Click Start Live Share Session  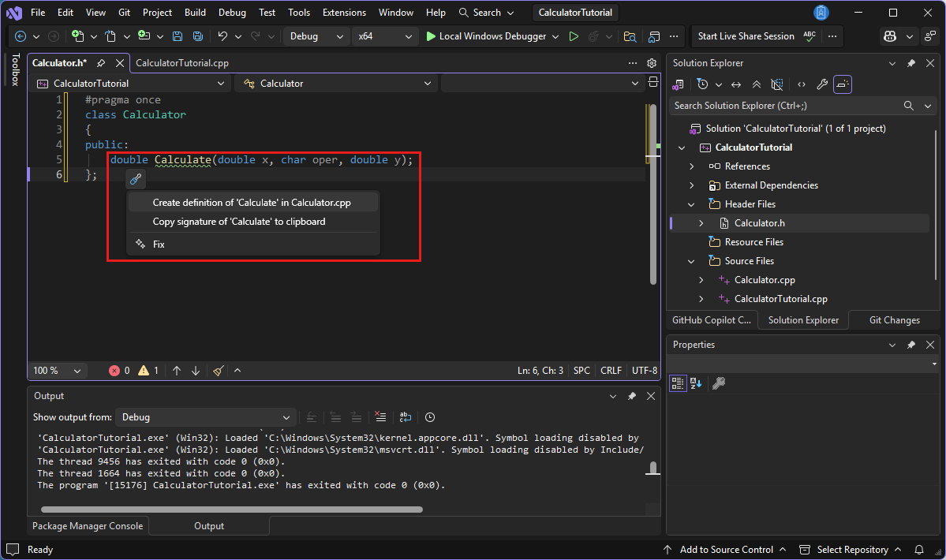[x=746, y=36]
